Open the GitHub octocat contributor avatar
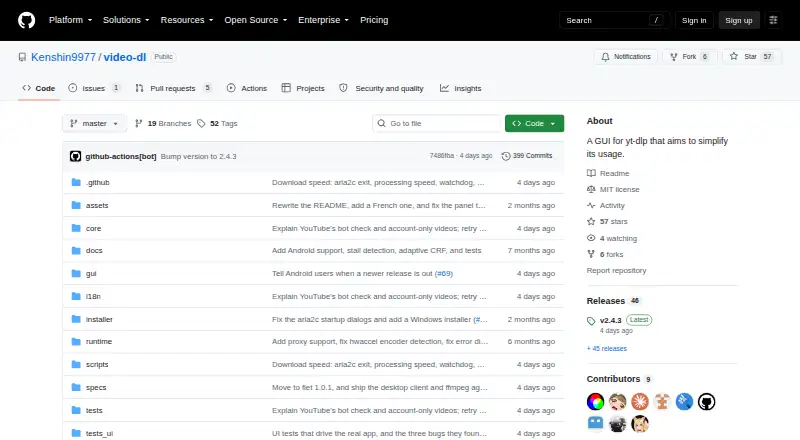Image resolution: width=800 pixels, height=440 pixels. click(707, 402)
